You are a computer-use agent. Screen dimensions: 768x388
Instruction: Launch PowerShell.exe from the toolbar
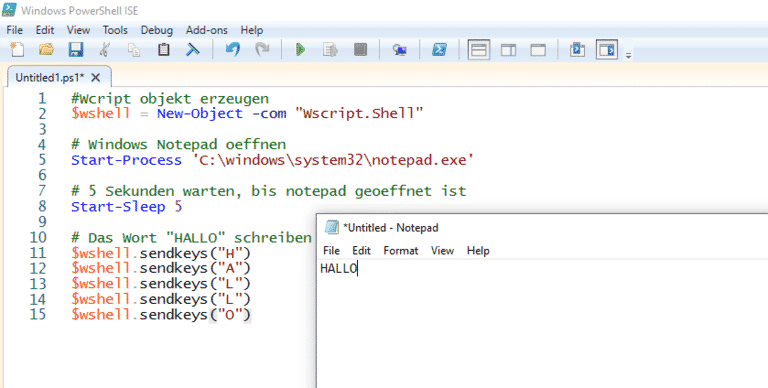(x=439, y=49)
